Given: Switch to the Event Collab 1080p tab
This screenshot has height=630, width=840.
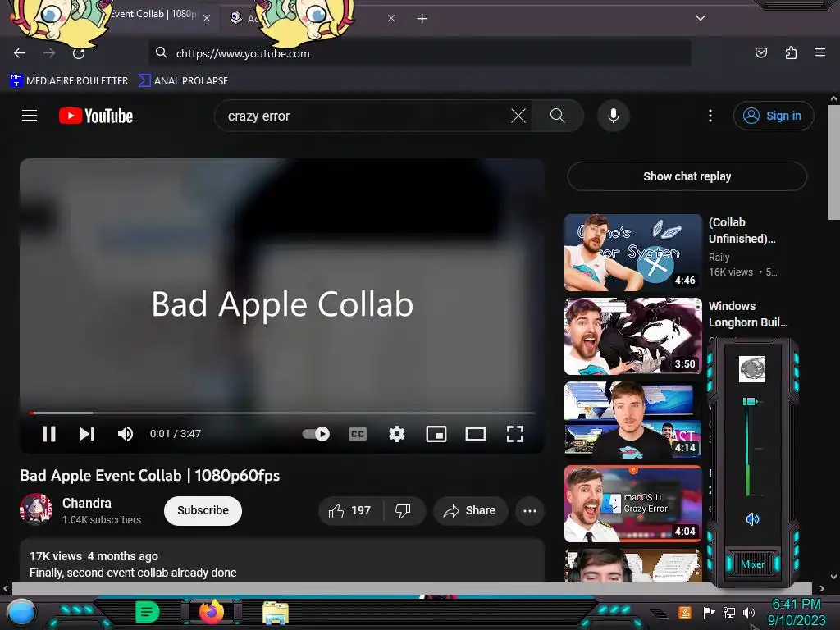Looking at the screenshot, I should tap(153, 15).
